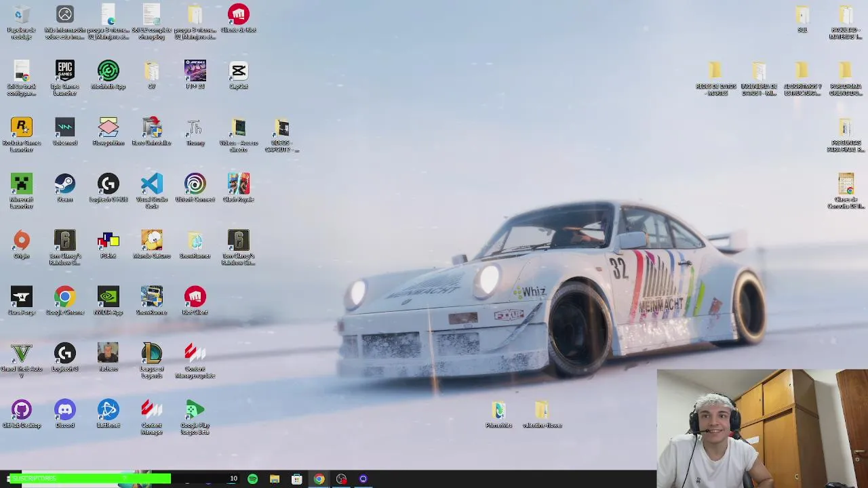
Task: Launch Discord from the desktop
Action: (x=64, y=414)
